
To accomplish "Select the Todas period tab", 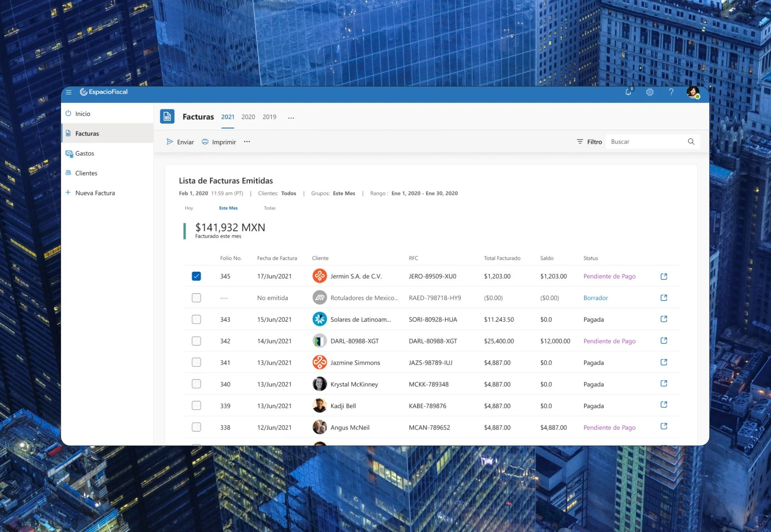I will [x=270, y=208].
